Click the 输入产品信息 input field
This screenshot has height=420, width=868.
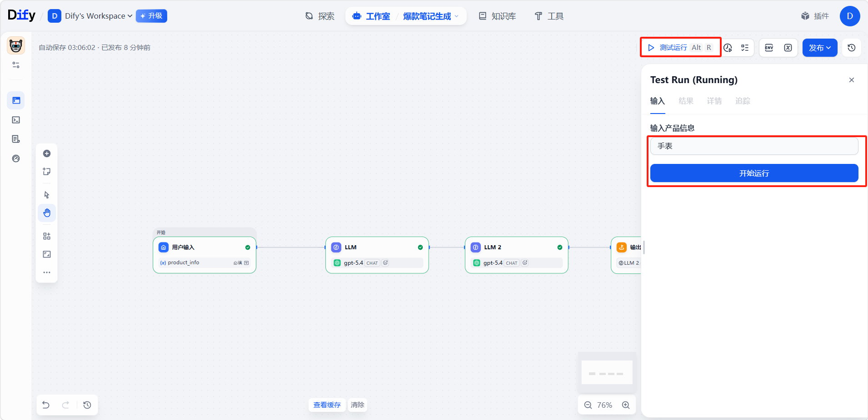[754, 146]
